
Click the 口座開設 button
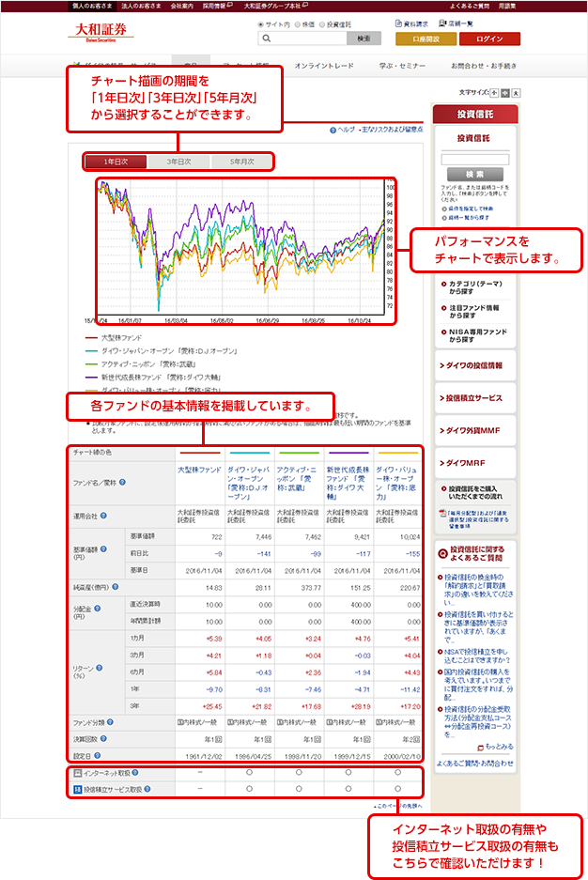coord(426,39)
